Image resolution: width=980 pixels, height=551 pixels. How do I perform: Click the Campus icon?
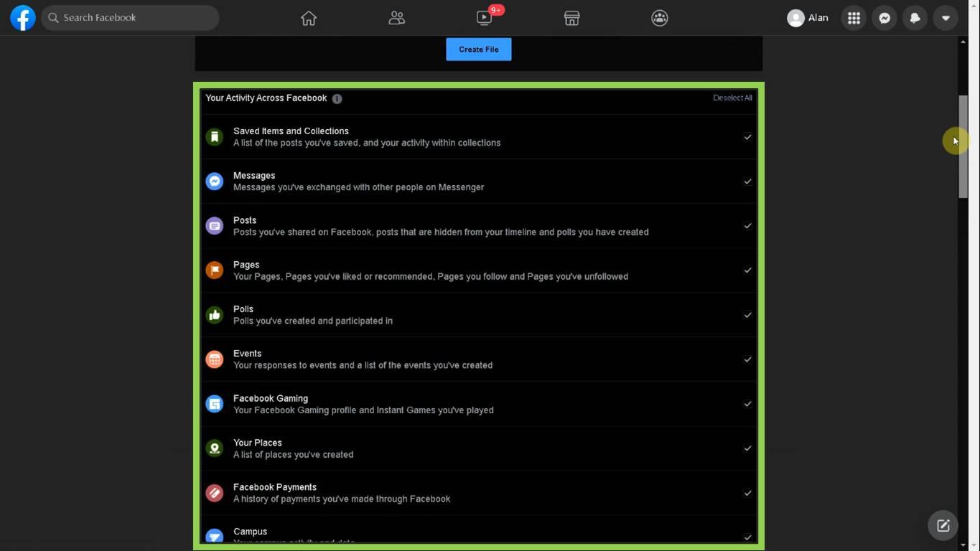(x=215, y=536)
